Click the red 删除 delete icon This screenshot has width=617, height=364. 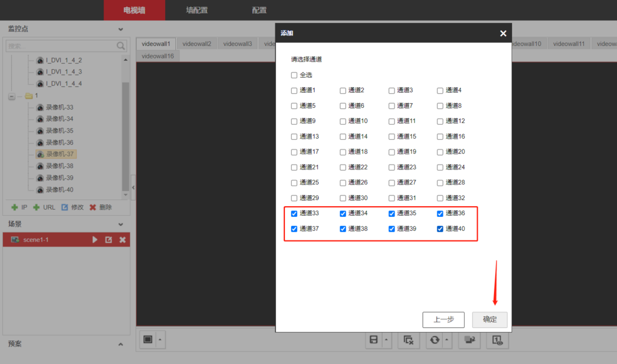click(x=93, y=207)
